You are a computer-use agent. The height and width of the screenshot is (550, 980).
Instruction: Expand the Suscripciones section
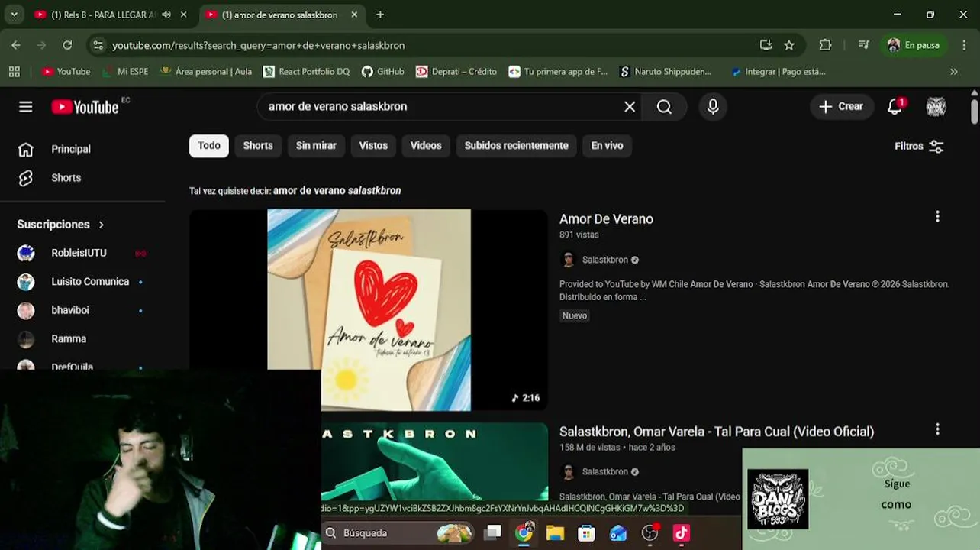pos(61,225)
